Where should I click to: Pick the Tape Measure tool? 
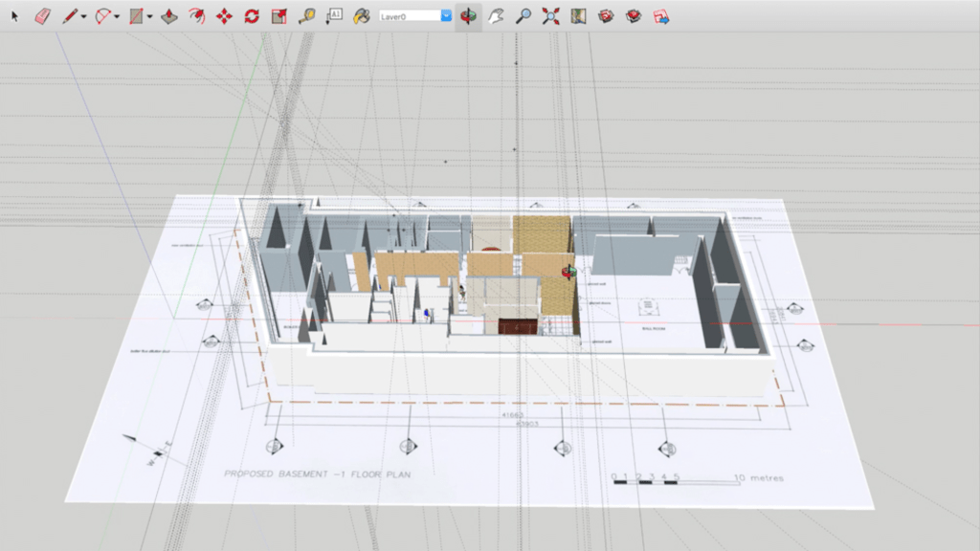pyautogui.click(x=306, y=16)
